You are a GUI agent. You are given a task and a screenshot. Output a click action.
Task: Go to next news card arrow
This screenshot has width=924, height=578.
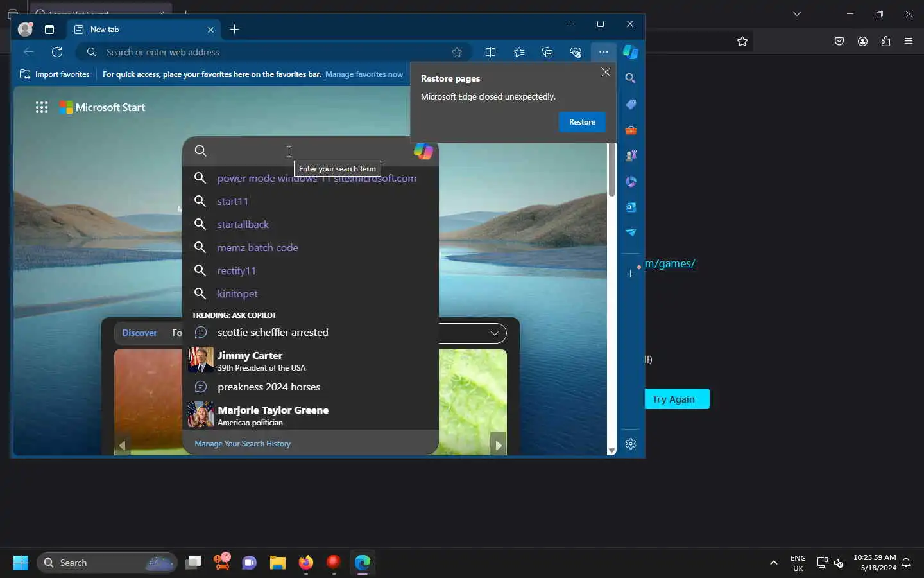(499, 445)
